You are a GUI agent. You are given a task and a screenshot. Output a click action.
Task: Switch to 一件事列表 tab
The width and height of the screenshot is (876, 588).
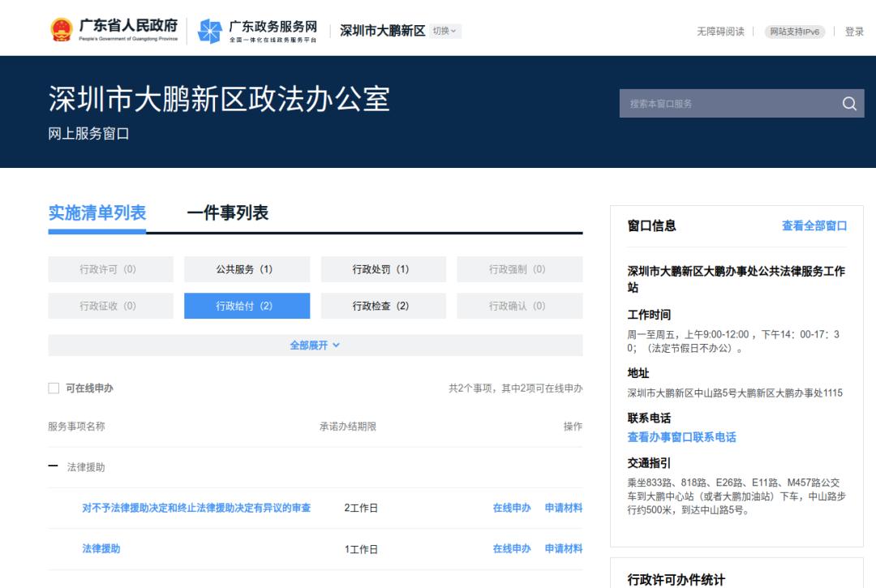228,213
